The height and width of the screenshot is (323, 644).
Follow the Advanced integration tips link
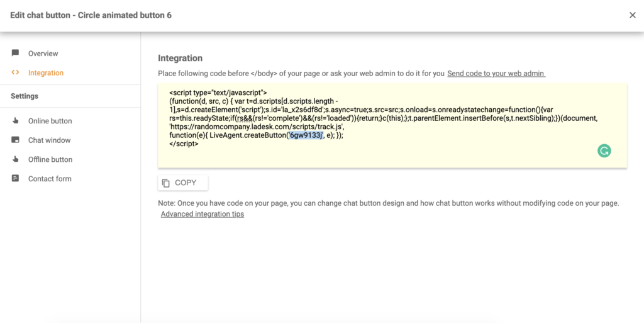(202, 214)
